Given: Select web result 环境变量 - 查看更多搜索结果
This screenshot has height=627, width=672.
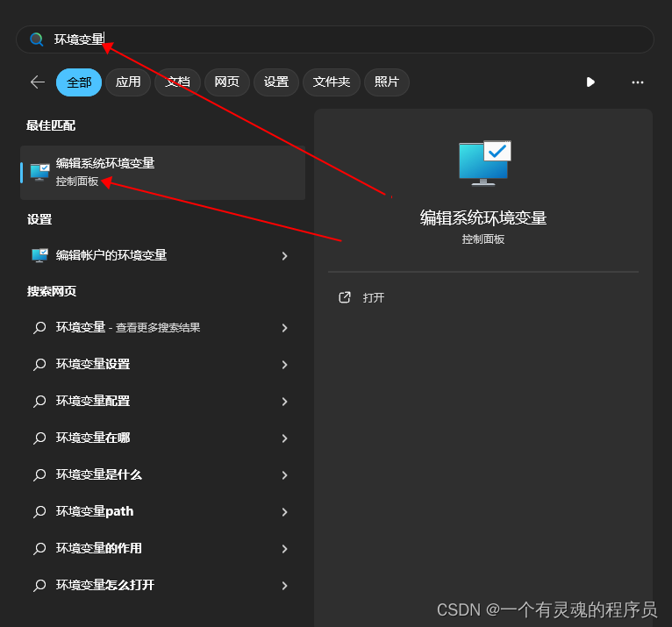Looking at the screenshot, I should point(163,328).
